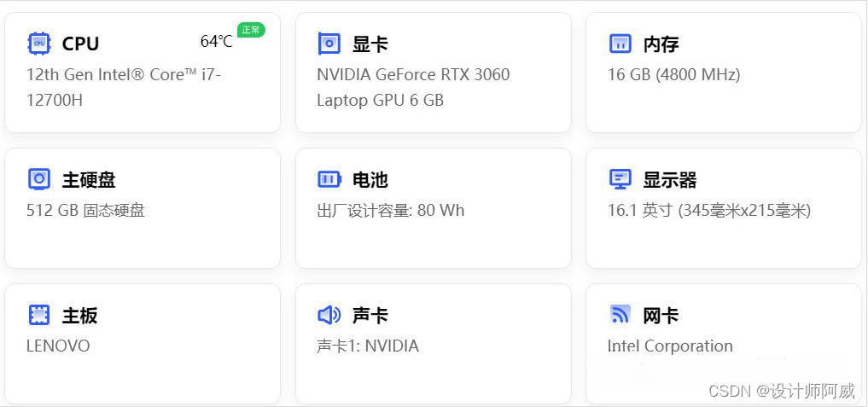The height and width of the screenshot is (407, 868).
Task: Select the 电池 heading
Action: (370, 179)
